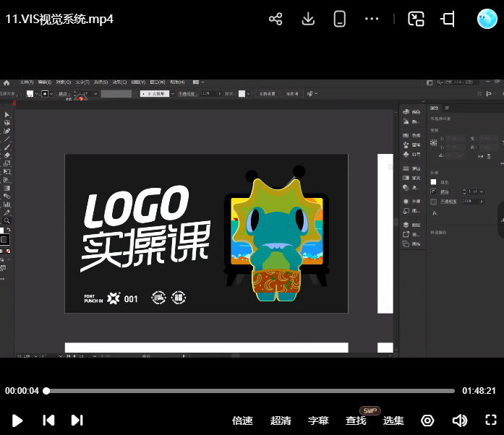Toggle fullscreen mode
This screenshot has width=504, height=435.
coord(491,421)
